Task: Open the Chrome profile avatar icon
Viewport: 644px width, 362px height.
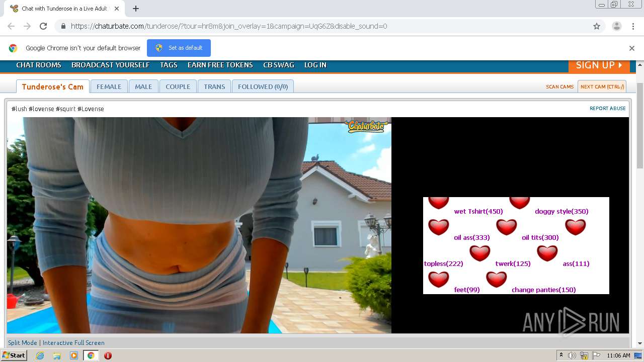Action: pyautogui.click(x=616, y=26)
